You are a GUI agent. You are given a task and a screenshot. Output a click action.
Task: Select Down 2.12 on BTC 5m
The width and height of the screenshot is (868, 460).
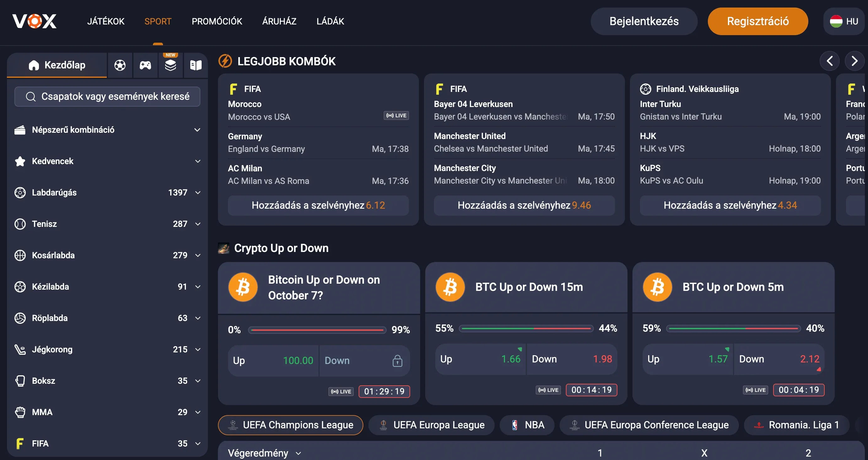click(779, 359)
